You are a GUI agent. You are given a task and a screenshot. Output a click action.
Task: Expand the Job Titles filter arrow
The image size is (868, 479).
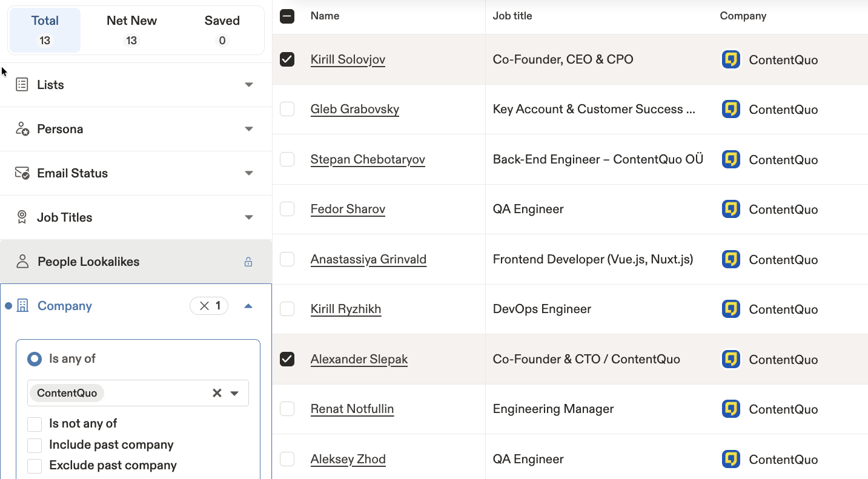249,217
